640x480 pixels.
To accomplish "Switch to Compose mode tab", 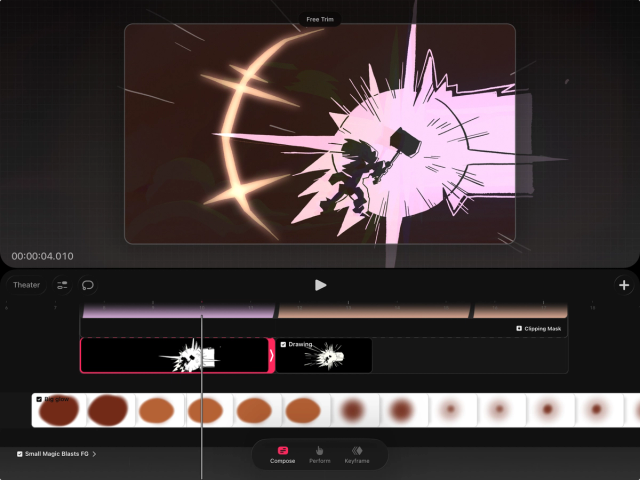I will pyautogui.click(x=282, y=455).
